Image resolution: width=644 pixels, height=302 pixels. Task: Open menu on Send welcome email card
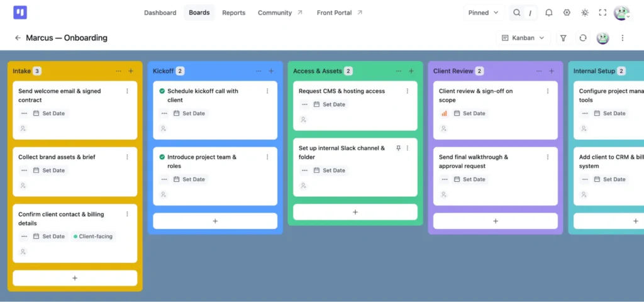coord(127,91)
